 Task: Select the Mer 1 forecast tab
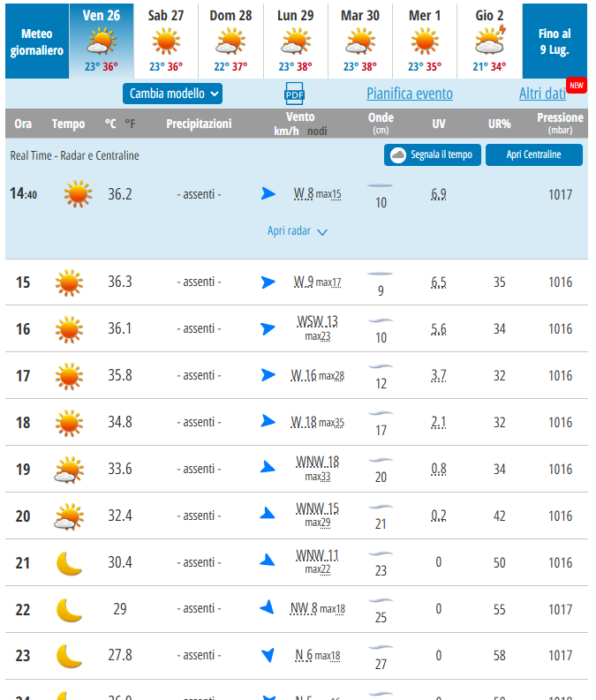pyautogui.click(x=425, y=41)
